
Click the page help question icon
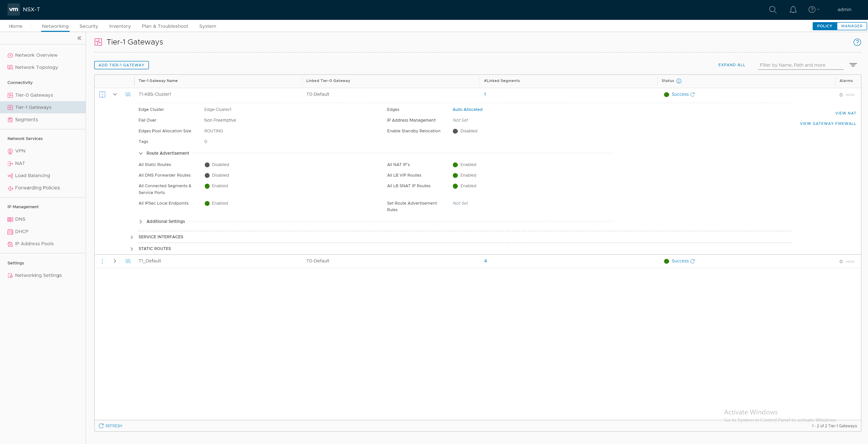click(x=857, y=42)
